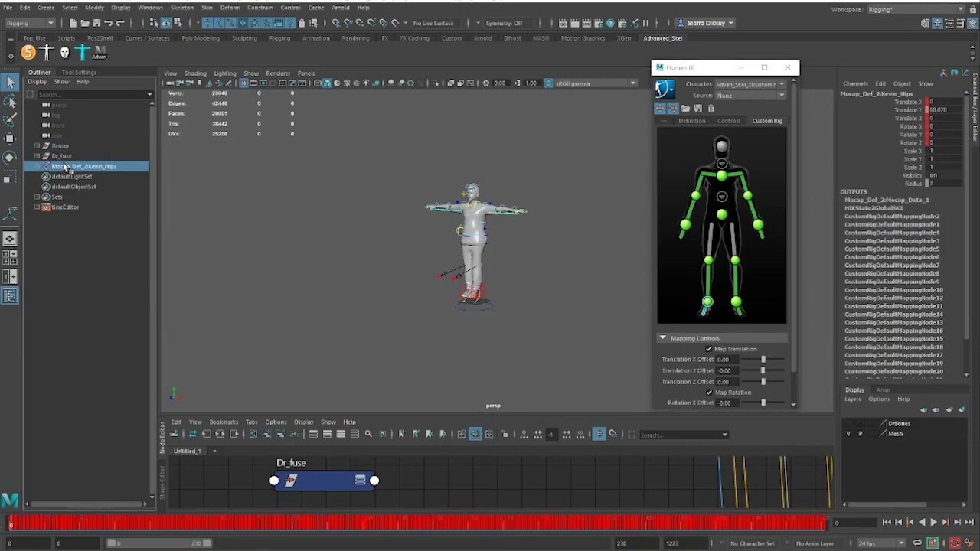Select the arrow Select tool in the toolbox

point(10,83)
